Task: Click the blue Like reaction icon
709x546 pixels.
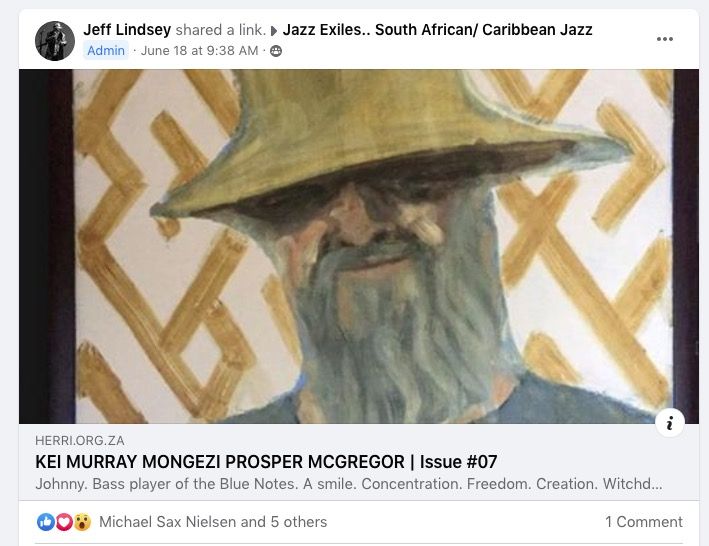Action: tap(46, 522)
